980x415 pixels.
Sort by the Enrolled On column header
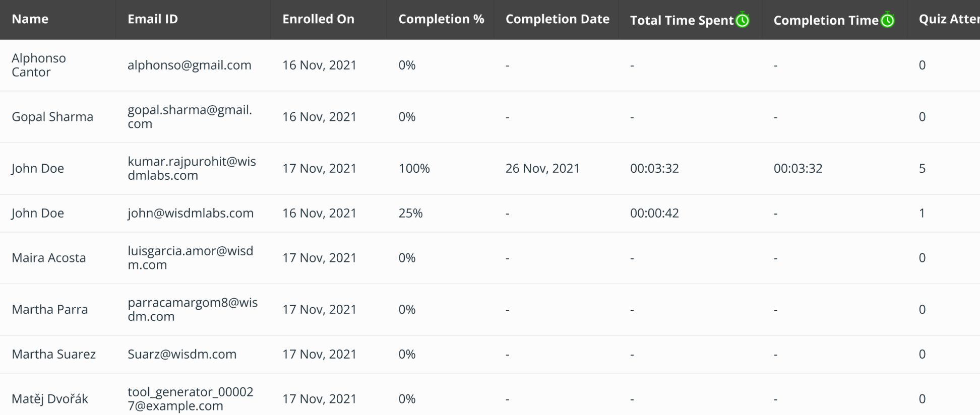click(318, 19)
